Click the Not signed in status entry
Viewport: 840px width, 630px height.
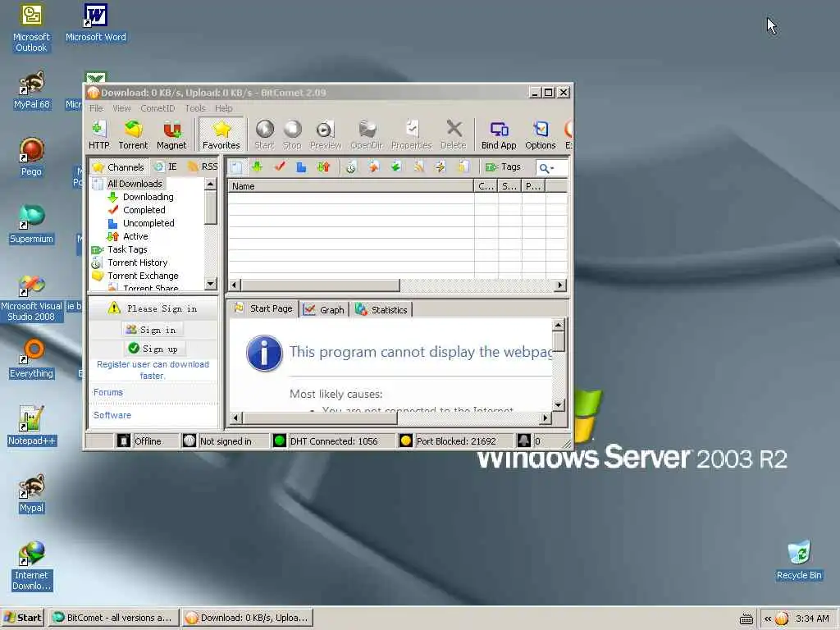pos(225,441)
